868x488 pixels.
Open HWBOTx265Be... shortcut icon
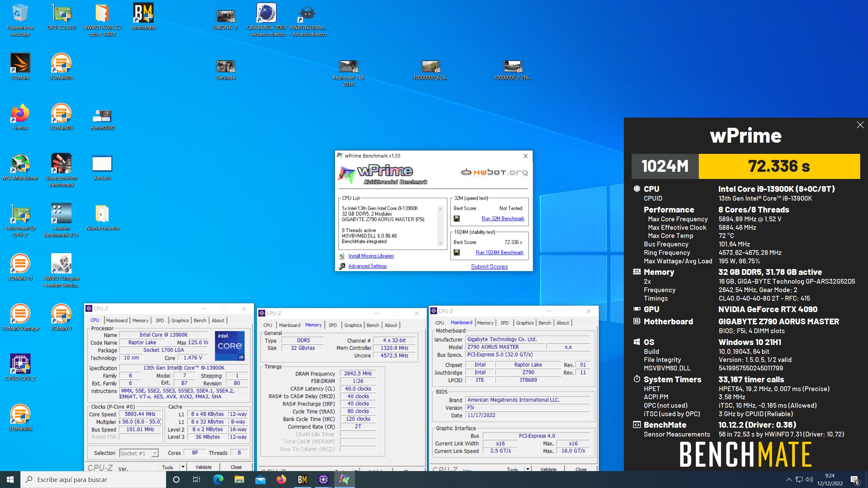coord(308,20)
